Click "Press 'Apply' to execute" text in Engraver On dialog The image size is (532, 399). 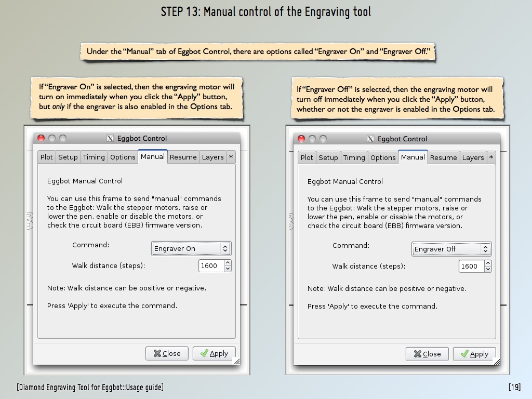click(112, 305)
